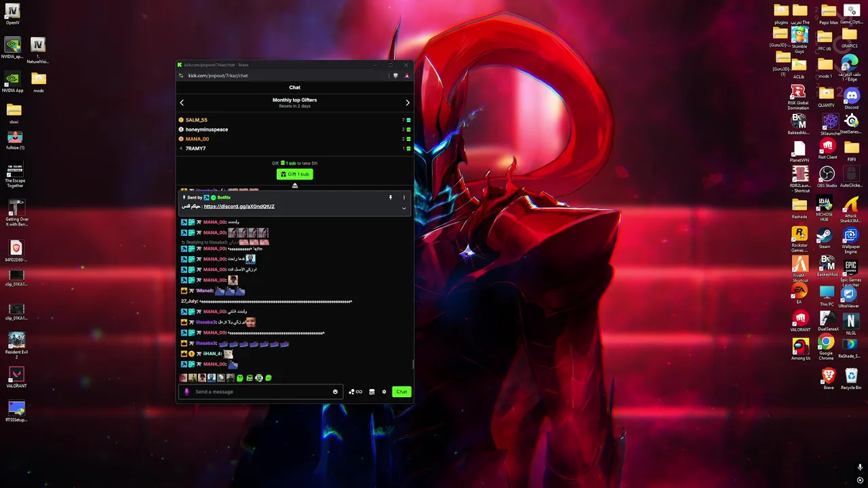Click SALM_55 in top gifters list

pyautogui.click(x=197, y=120)
